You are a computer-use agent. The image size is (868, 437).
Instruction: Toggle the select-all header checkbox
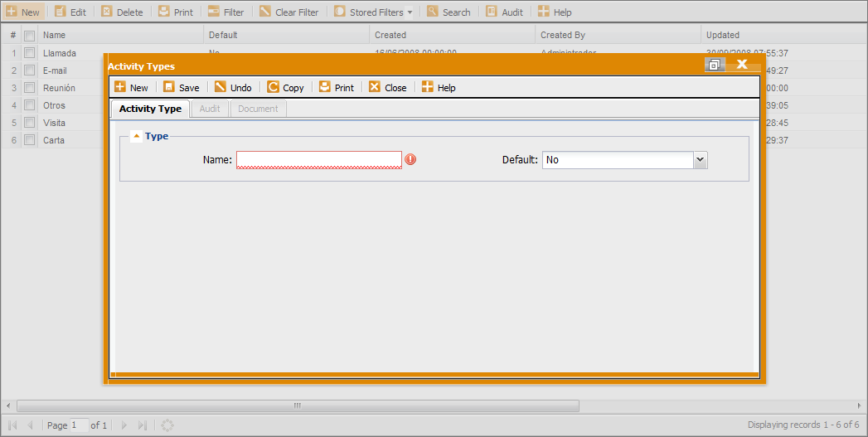[x=29, y=36]
